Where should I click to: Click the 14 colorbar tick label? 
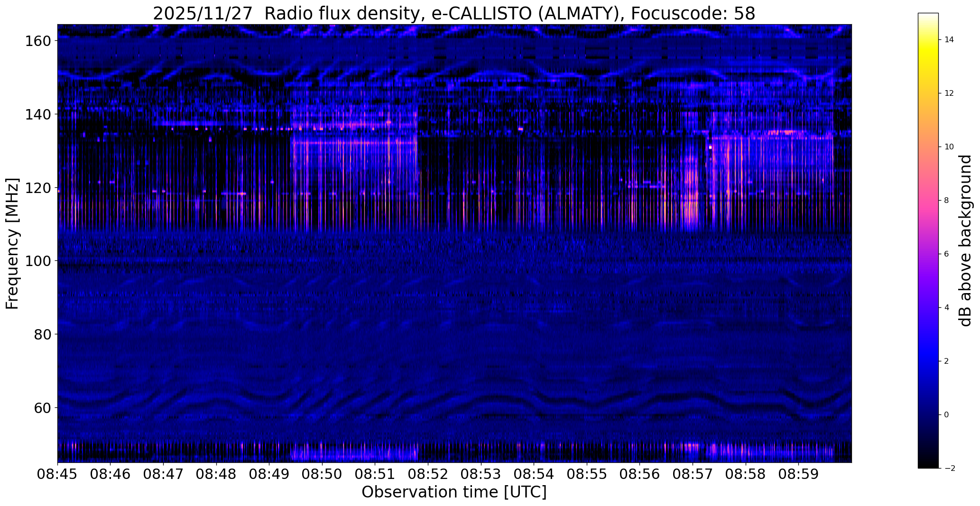tap(949, 40)
